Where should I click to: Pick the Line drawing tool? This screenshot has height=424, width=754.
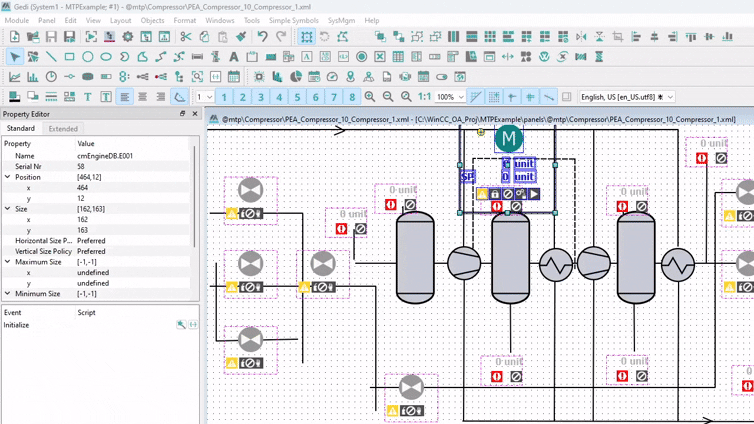[x=51, y=57]
